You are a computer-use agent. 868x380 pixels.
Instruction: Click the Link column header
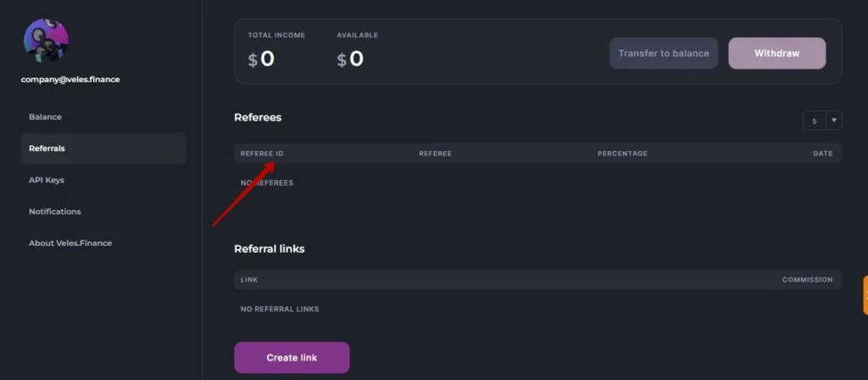point(249,280)
